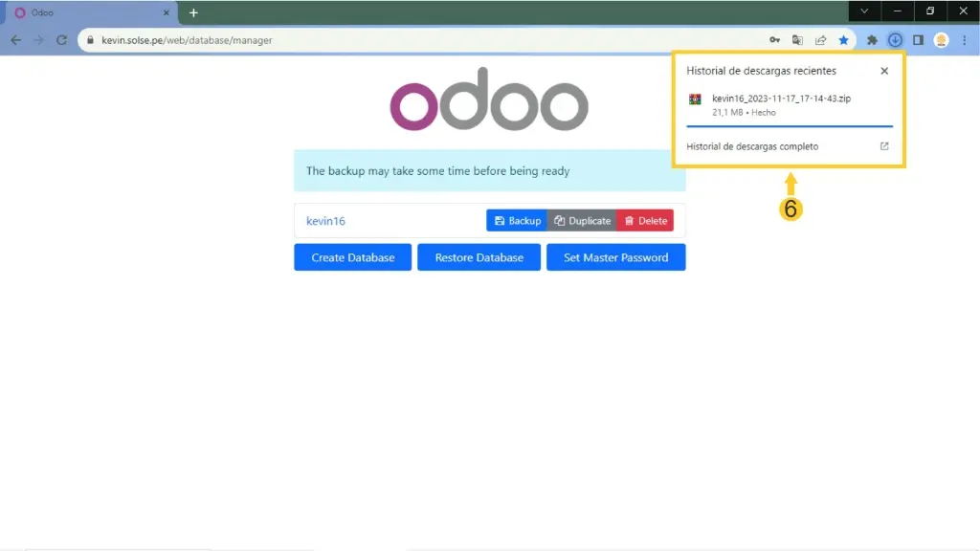Toggle the browser side panel

point(918,40)
